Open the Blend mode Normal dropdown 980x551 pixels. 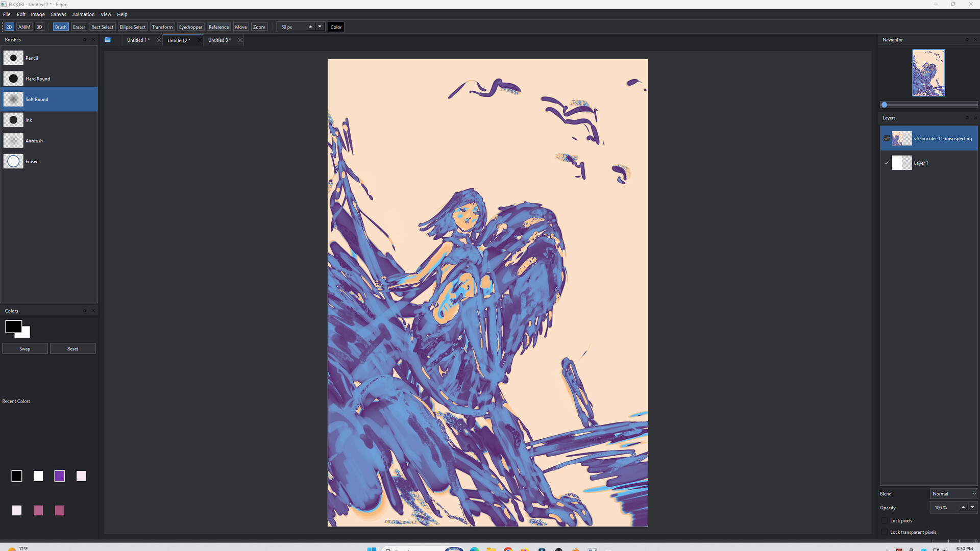pyautogui.click(x=953, y=493)
